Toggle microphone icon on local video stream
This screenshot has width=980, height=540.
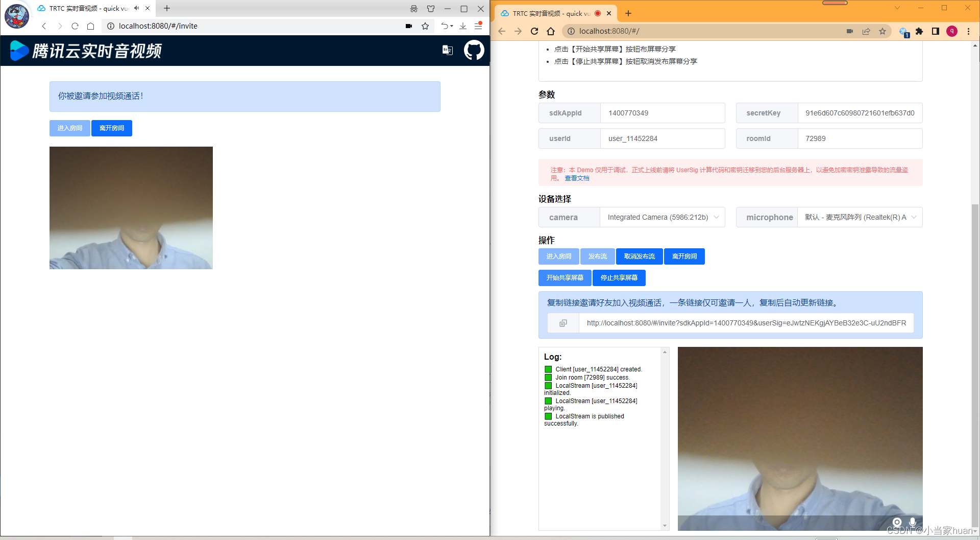point(913,522)
